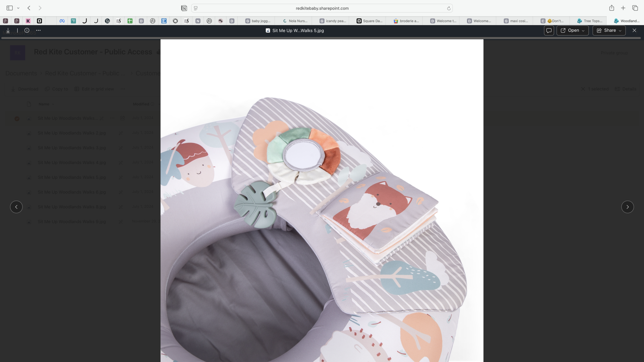Click the image file icon beside Walks 3.jpg
The image size is (644, 362).
(29, 148)
